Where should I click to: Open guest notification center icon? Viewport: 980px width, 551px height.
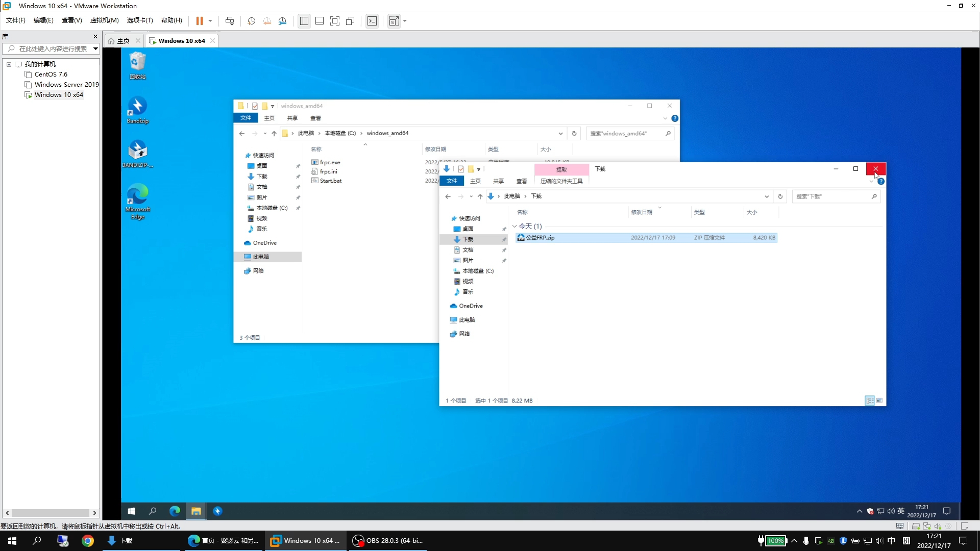947,511
